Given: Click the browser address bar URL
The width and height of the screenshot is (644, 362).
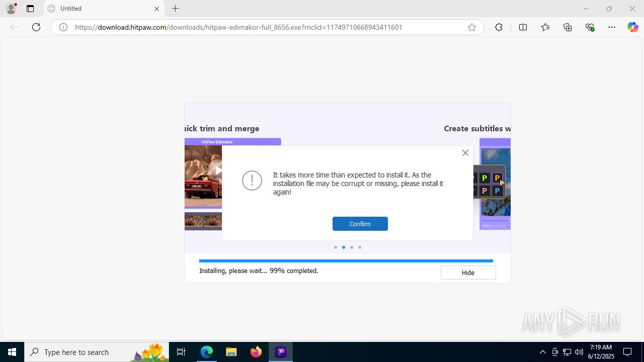Looking at the screenshot, I should [x=238, y=27].
